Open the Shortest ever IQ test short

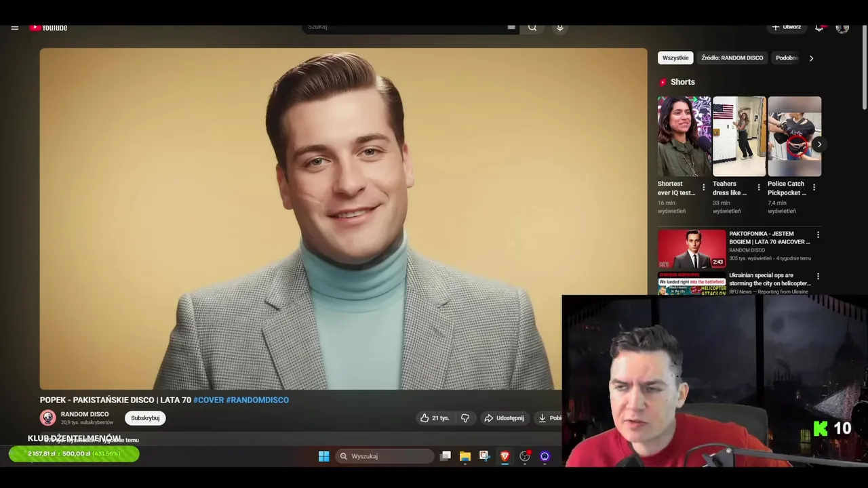(684, 136)
